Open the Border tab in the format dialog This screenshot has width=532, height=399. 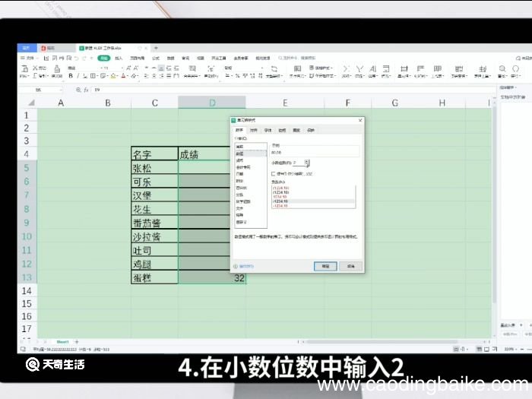(282, 130)
